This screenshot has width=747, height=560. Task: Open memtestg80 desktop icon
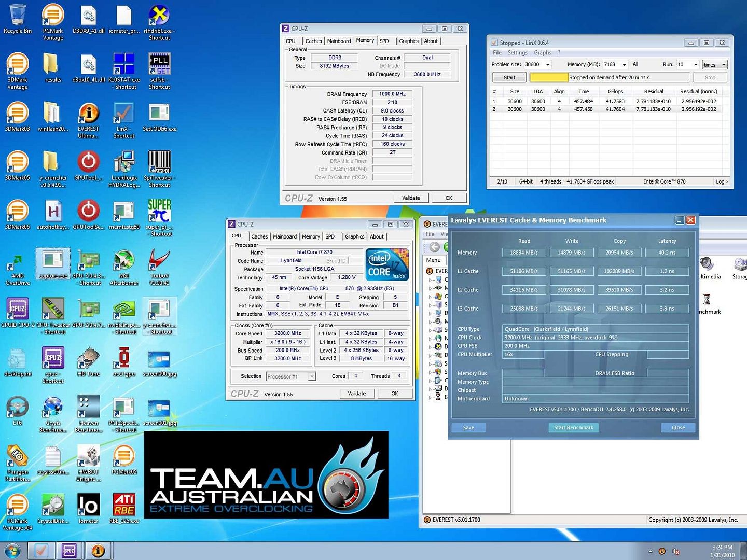[x=124, y=215]
